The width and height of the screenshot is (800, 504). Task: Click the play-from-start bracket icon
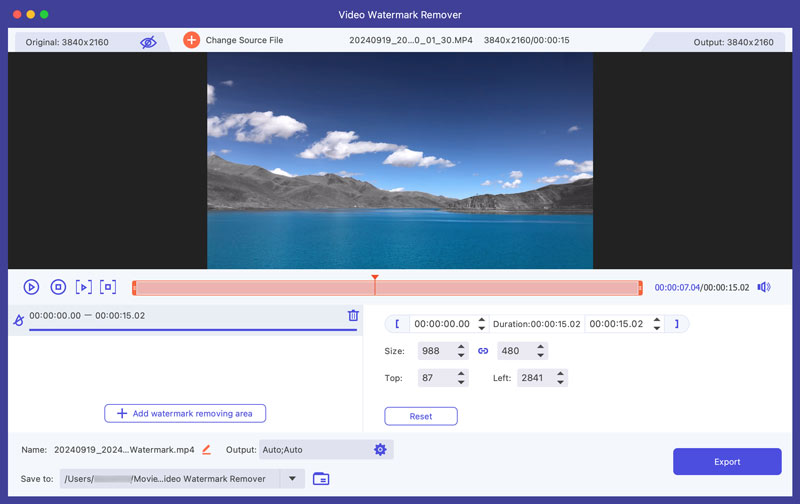coord(83,287)
